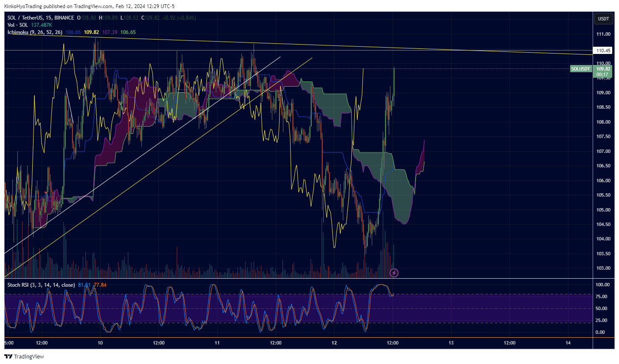The width and height of the screenshot is (619, 364).
Task: Click the 104.50 price axis label
Action: coord(603,224)
